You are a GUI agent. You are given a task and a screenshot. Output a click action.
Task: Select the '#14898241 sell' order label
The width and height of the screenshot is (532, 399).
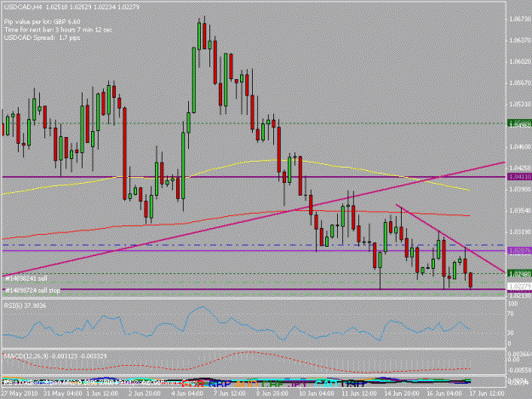tap(26, 279)
